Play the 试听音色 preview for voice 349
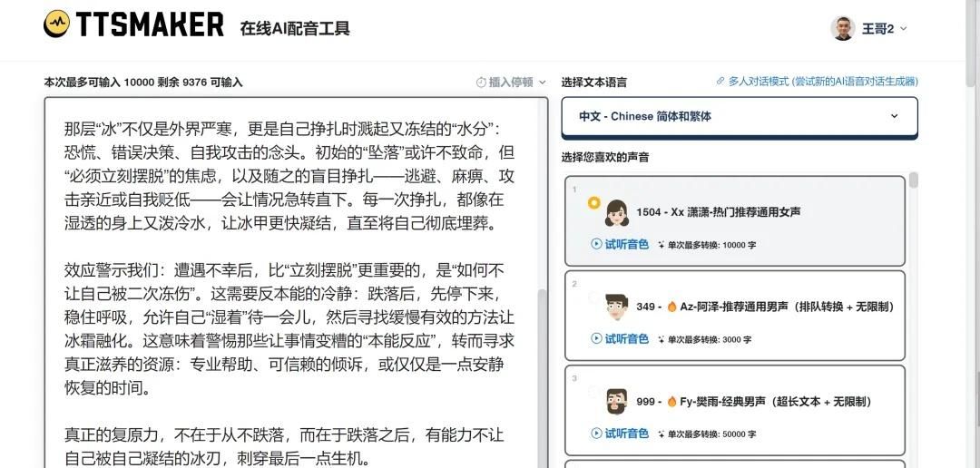Image resolution: width=980 pixels, height=468 pixels. 620,338
